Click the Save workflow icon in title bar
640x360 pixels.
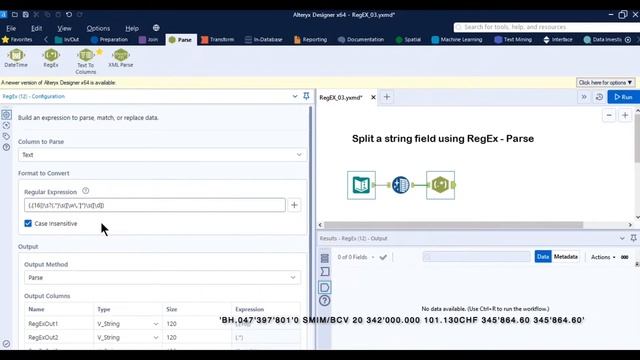click(x=25, y=14)
